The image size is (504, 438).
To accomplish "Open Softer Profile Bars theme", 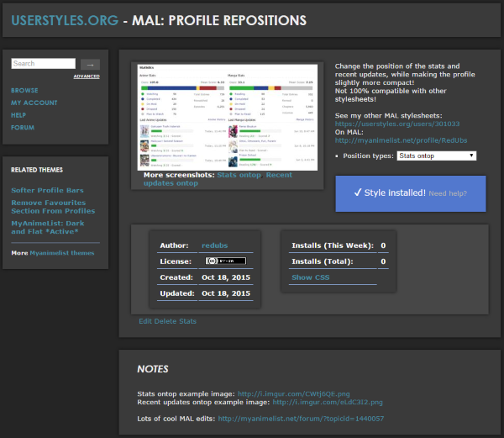I will pos(47,190).
